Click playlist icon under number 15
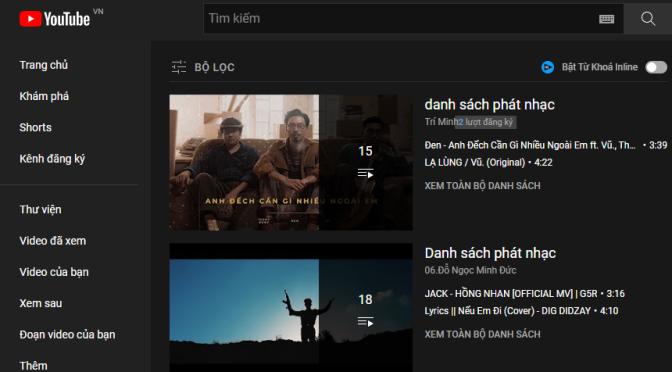This screenshot has width=672, height=372. coord(365,174)
